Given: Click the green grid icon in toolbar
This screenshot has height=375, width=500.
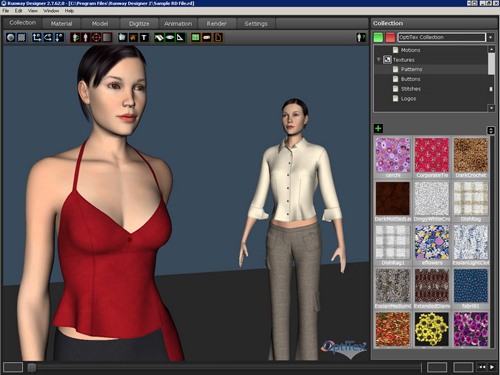Looking at the screenshot, I should 196,37.
